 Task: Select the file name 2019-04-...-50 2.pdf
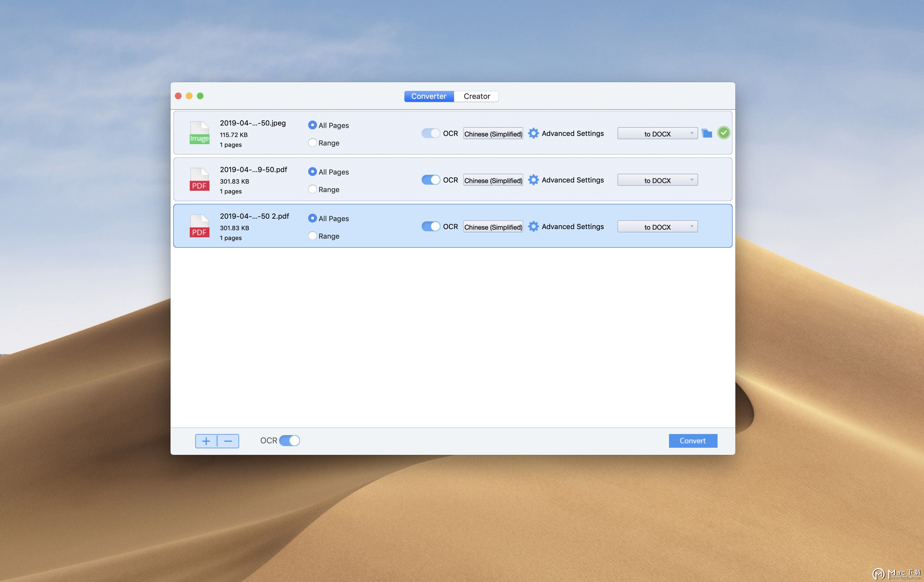(x=254, y=216)
